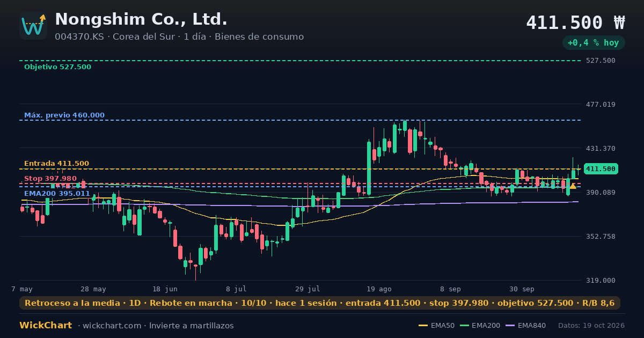Click the 'EMA200 395.011' label on the chart

[x=57, y=194]
